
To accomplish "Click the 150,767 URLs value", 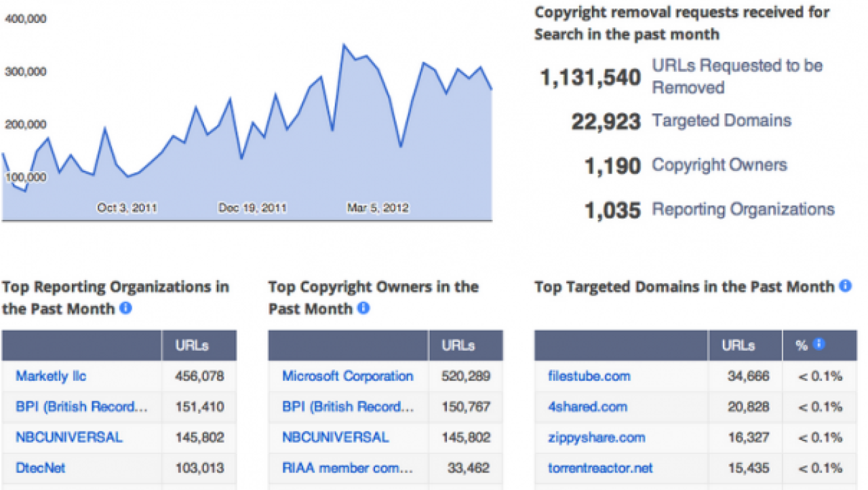I will tap(467, 407).
